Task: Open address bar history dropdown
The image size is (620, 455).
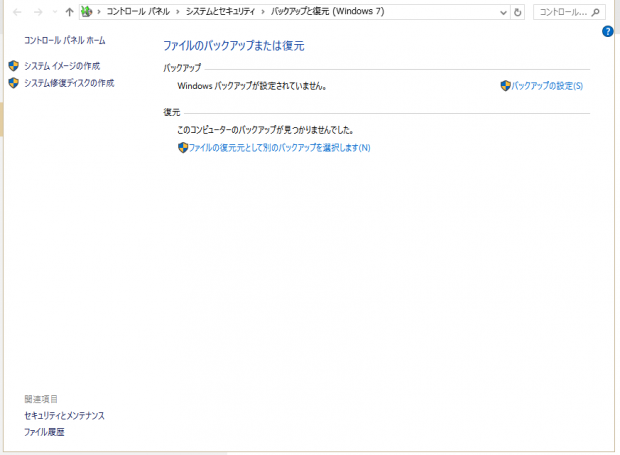Action: tap(503, 13)
